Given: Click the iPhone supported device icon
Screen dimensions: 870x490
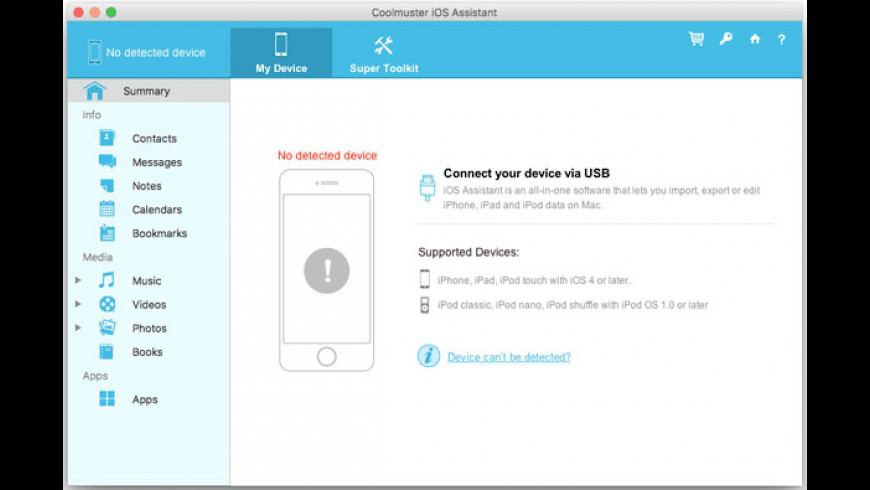Looking at the screenshot, I should tap(424, 279).
